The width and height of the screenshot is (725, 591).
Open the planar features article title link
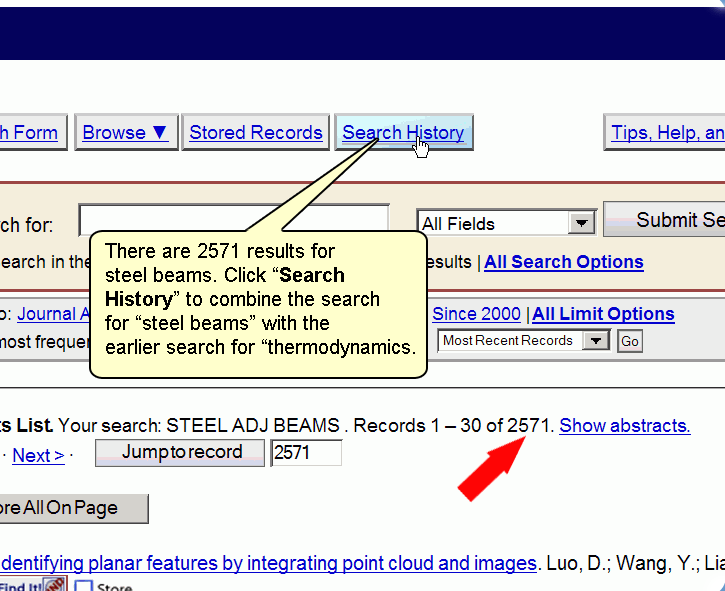[270, 563]
